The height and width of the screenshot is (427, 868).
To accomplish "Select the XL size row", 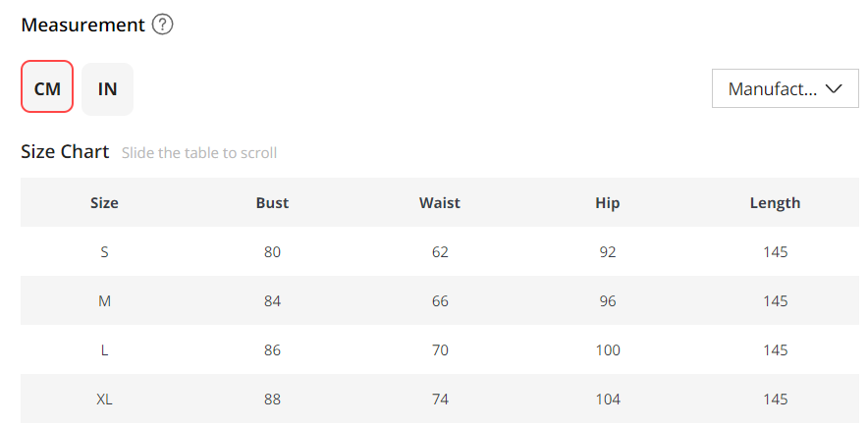I will [x=104, y=400].
